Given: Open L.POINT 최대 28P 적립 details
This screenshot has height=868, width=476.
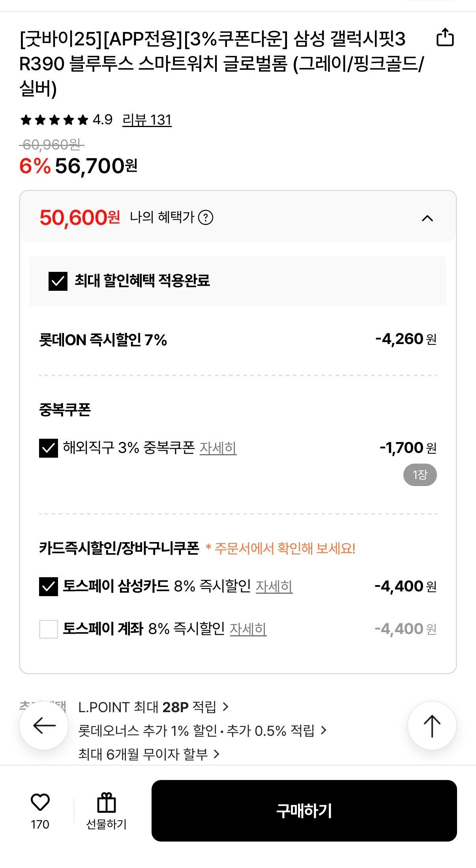Looking at the screenshot, I should tap(153, 707).
